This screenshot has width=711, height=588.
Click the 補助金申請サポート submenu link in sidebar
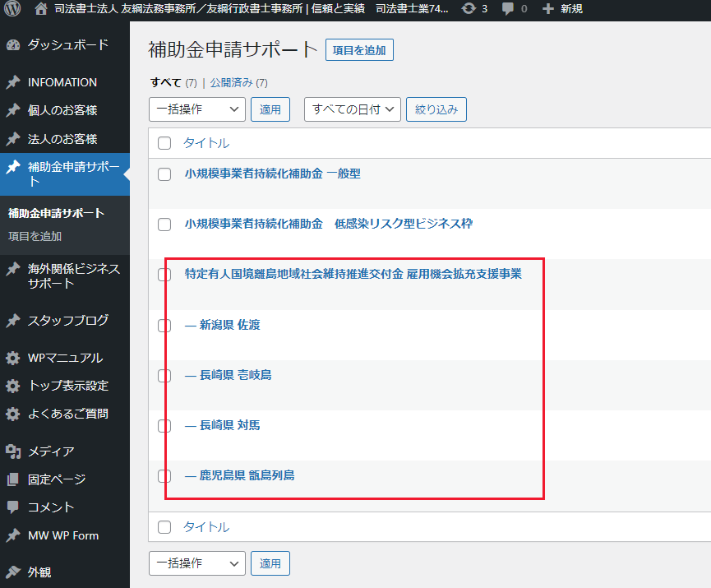pyautogui.click(x=56, y=213)
